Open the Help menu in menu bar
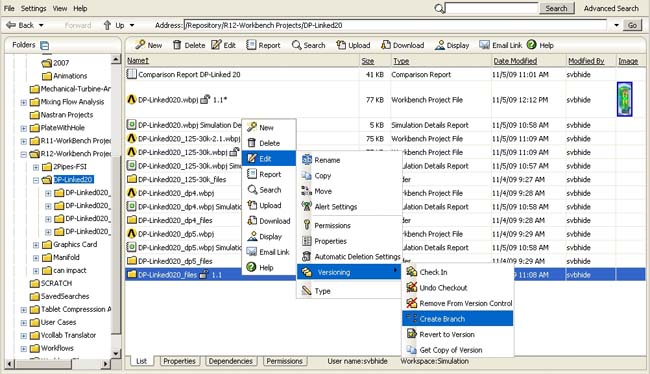 (x=80, y=8)
